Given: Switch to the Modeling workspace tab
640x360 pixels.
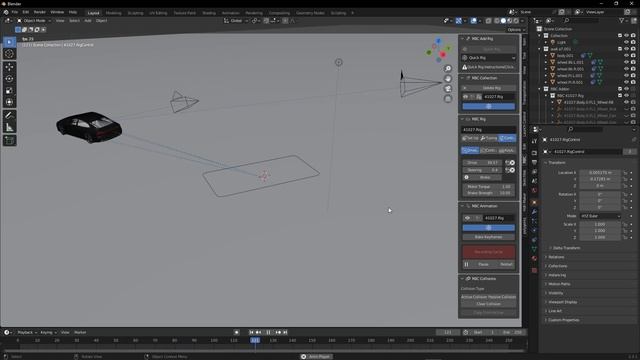Looking at the screenshot, I should [x=113, y=13].
